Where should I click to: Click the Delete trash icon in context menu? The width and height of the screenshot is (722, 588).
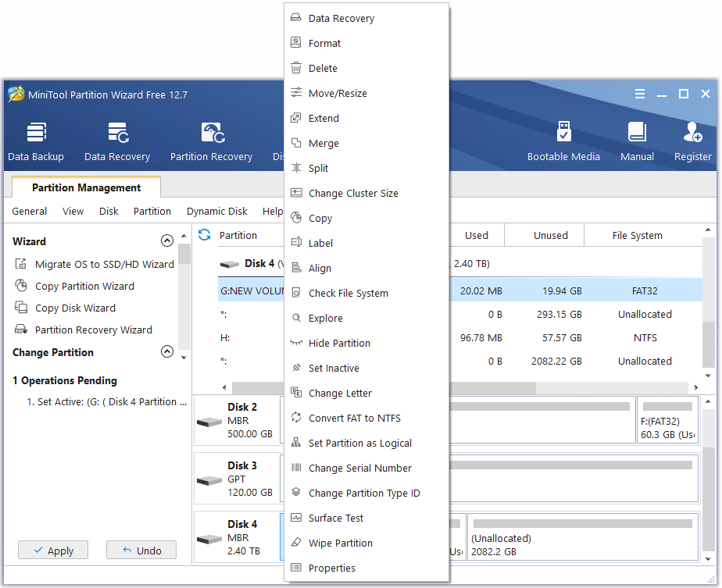296,68
